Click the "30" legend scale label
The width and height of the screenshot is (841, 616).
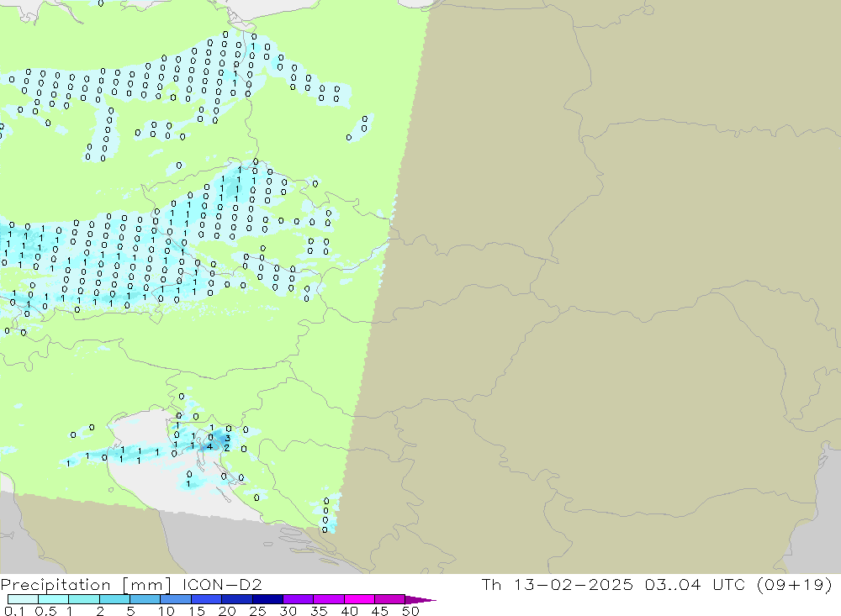288,611
